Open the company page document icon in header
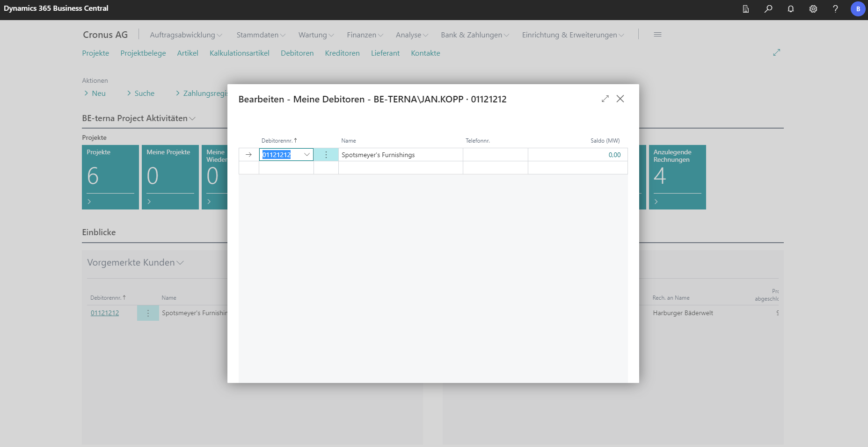The height and width of the screenshot is (447, 868). [745, 9]
